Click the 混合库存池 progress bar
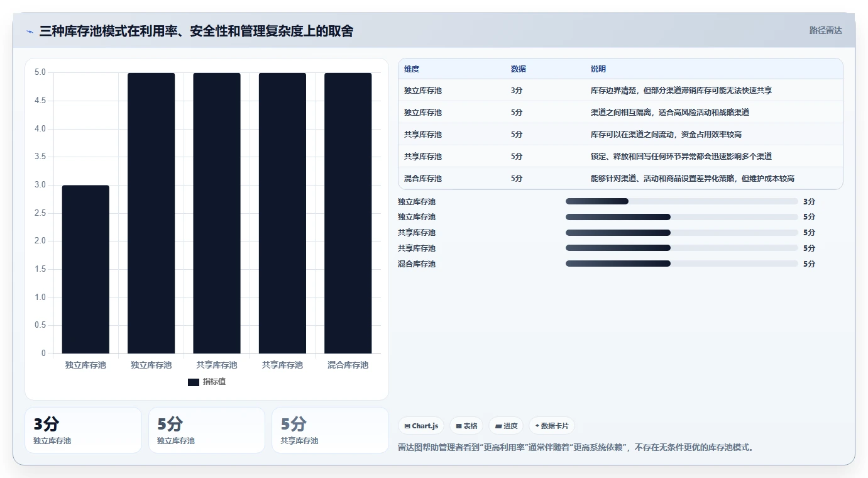This screenshot has width=868, height=478. click(x=681, y=264)
